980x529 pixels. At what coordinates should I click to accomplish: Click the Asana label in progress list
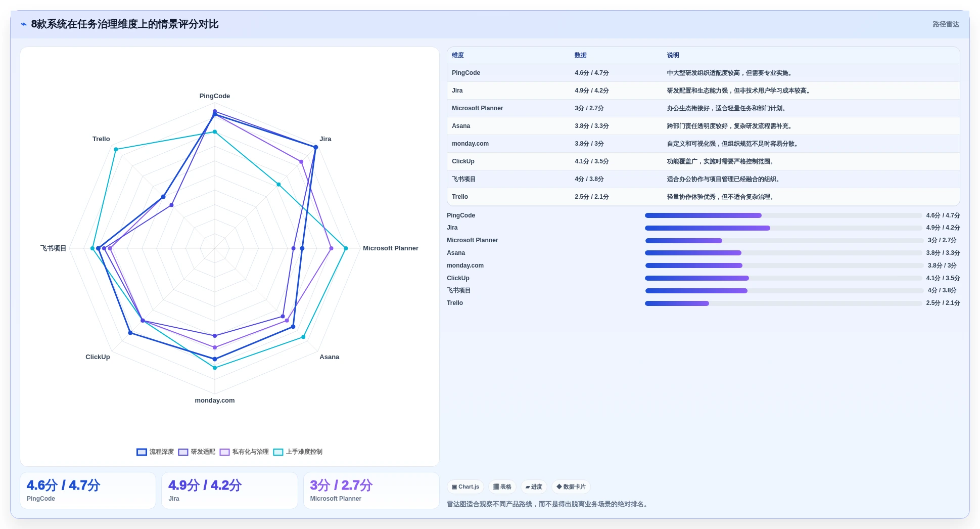coord(456,253)
